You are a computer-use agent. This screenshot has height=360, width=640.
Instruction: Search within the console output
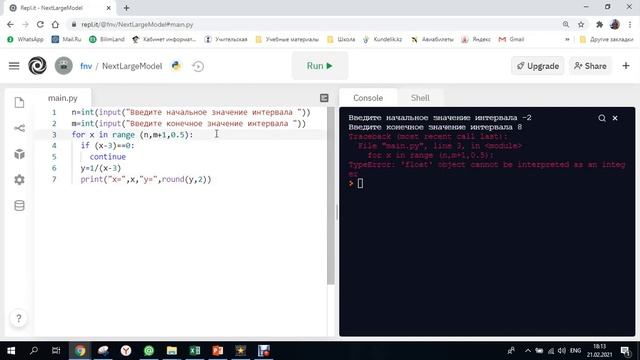pyautogui.click(x=602, y=118)
